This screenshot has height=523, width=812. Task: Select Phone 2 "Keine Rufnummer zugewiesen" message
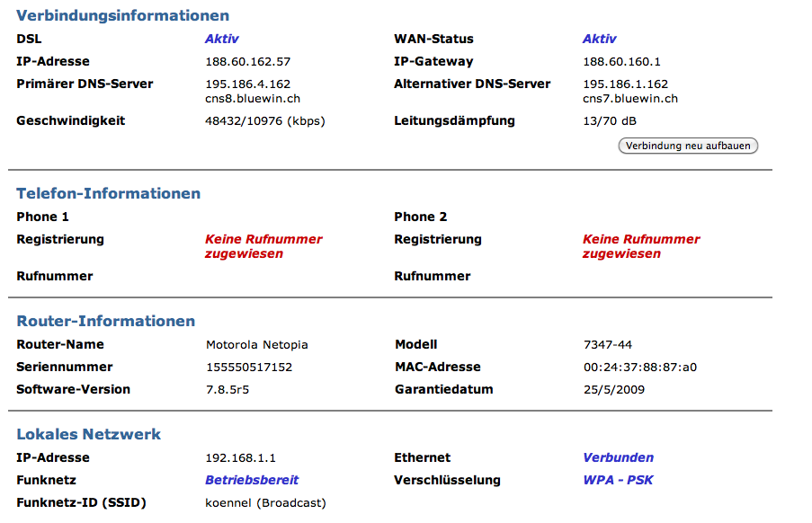click(641, 246)
